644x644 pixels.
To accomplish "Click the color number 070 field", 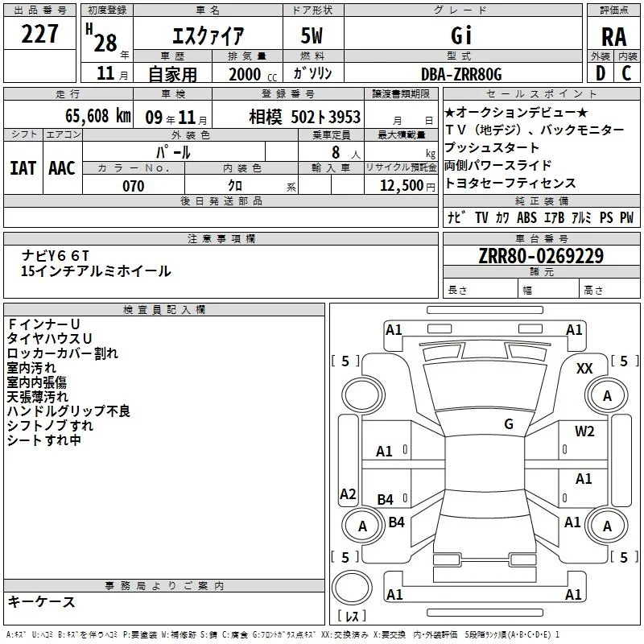I will [134, 186].
